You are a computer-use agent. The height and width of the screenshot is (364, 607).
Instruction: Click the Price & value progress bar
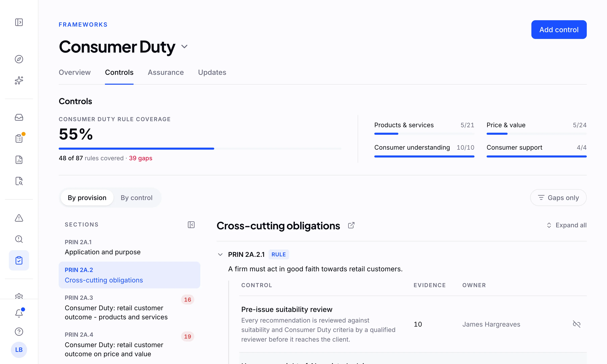[x=536, y=134]
